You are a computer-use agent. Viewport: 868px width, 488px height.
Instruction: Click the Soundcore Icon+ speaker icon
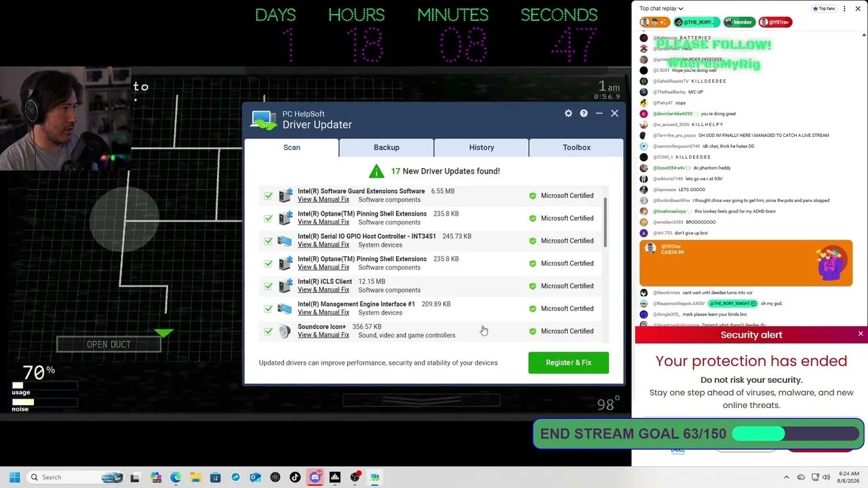tap(285, 331)
